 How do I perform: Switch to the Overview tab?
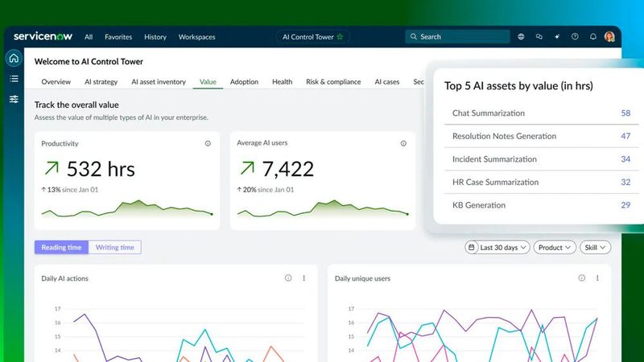point(56,82)
